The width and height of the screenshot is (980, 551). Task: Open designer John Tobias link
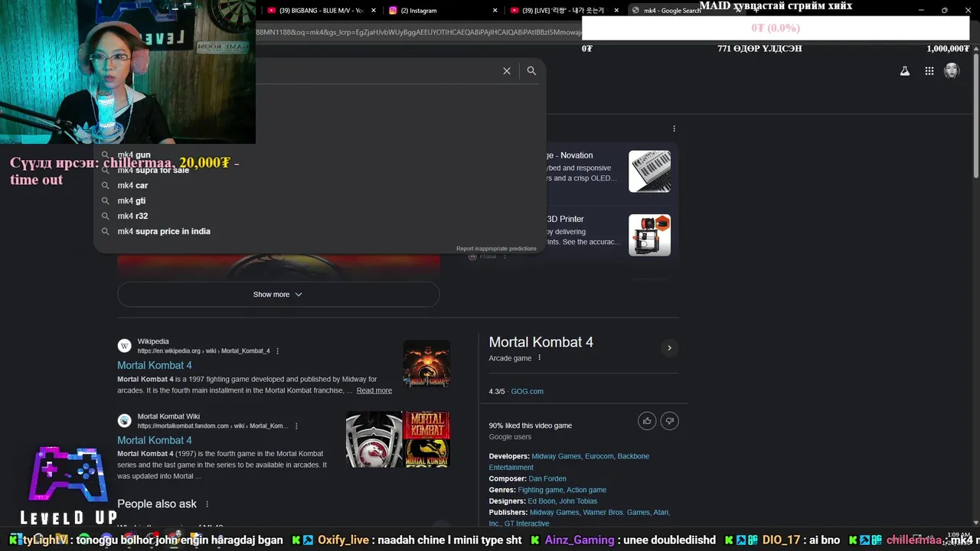(578, 501)
